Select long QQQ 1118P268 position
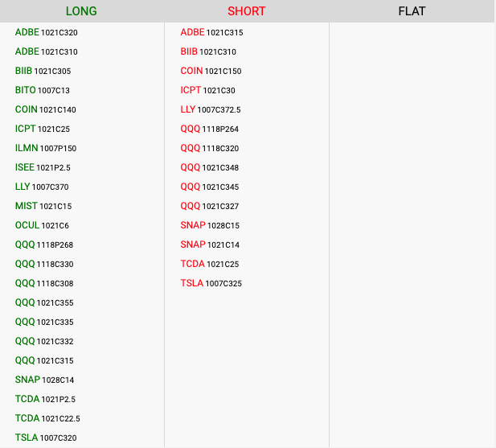 44,245
